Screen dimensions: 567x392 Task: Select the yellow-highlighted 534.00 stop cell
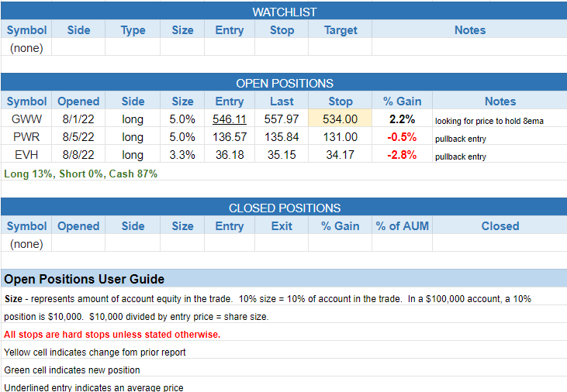(340, 119)
